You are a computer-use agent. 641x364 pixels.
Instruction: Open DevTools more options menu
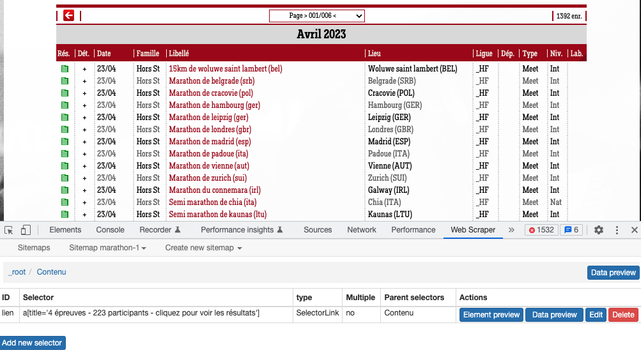(617, 230)
